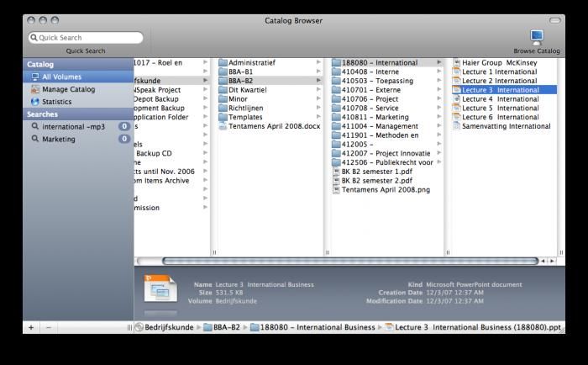588x365 pixels.
Task: Select 412506 - Publiekrecht voor folder
Action: pyautogui.click(x=387, y=162)
